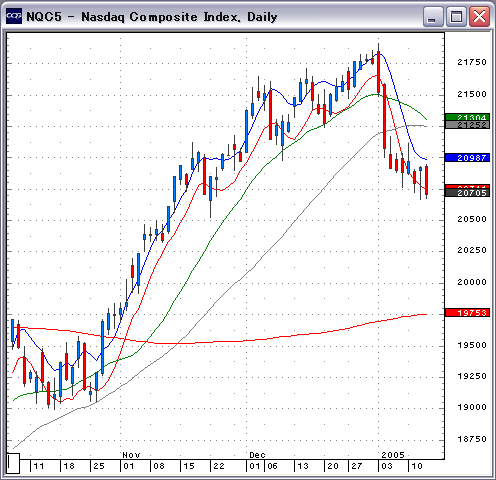Minimize the Nasdaq Composite chart window
Viewport: 496px width, 480px height.
pyautogui.click(x=433, y=16)
